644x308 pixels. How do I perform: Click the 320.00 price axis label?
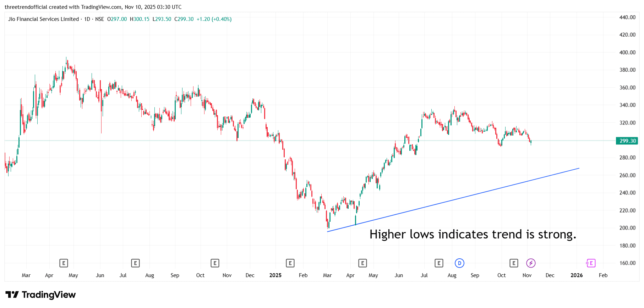627,123
